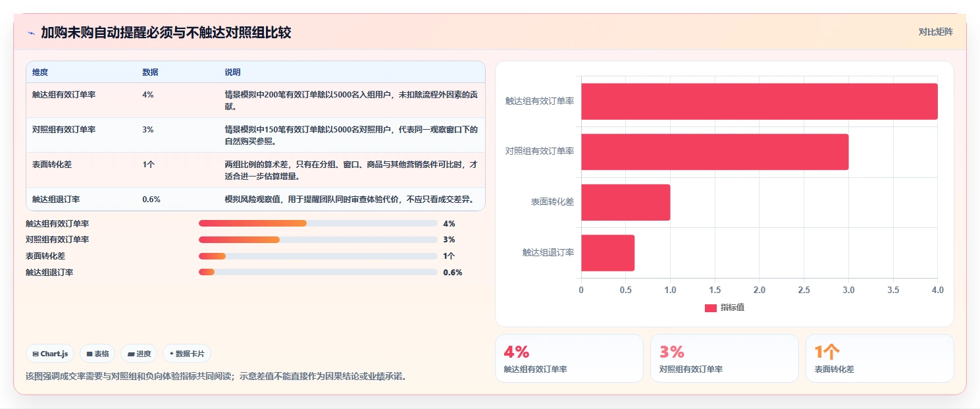The image size is (980, 409).
Task: Click the 加购未购自动提醒 page title
Action: [166, 33]
